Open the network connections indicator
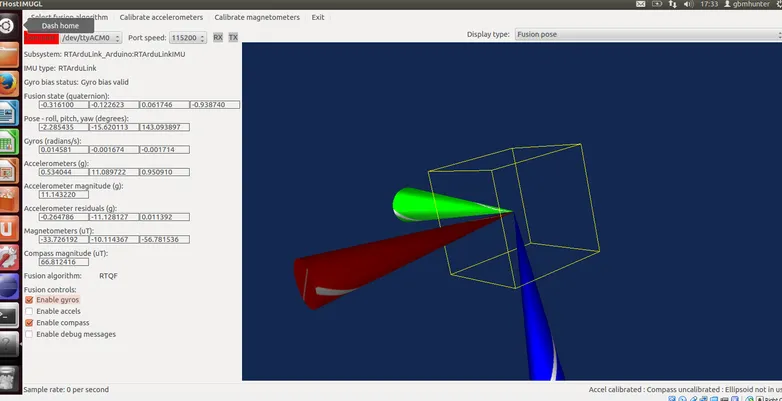 point(674,5)
